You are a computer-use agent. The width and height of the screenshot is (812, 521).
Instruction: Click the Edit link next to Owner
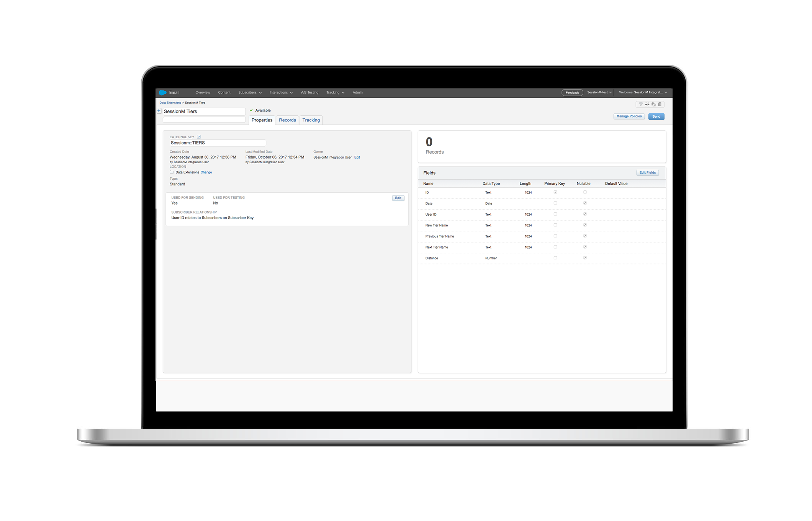[357, 157]
